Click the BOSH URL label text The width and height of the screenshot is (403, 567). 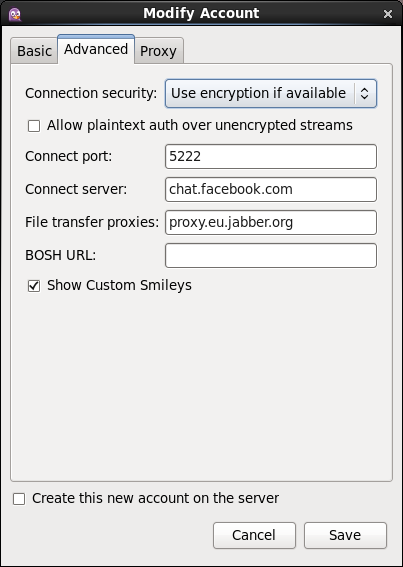pos(60,255)
